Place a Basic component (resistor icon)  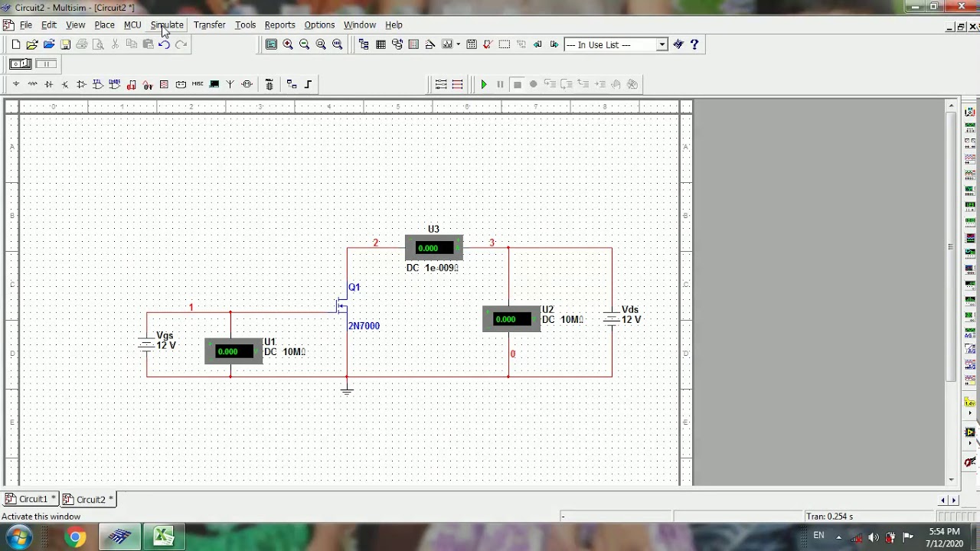[32, 84]
